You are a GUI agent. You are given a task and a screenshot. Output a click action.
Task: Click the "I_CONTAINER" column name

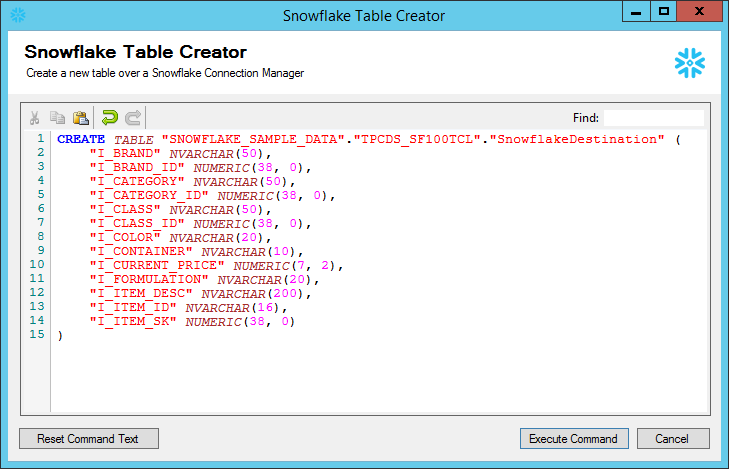click(141, 251)
